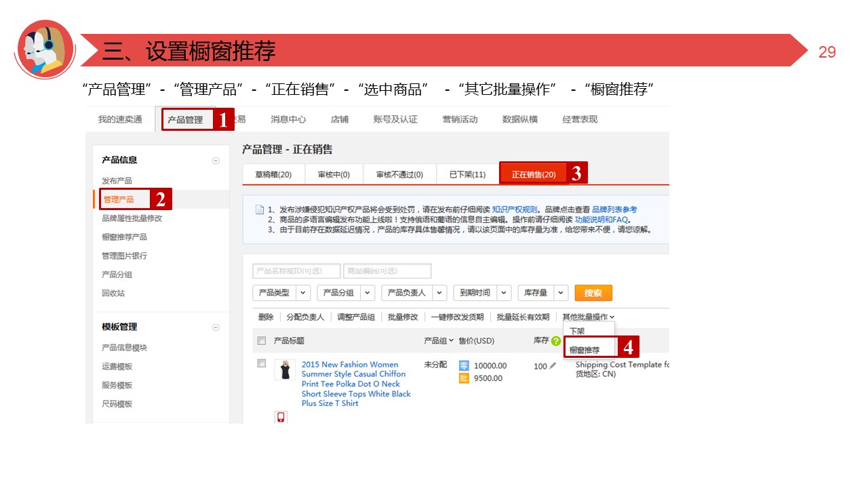
Task: Open 橱窗推荐产品 in the sidebar
Action: 125,237
